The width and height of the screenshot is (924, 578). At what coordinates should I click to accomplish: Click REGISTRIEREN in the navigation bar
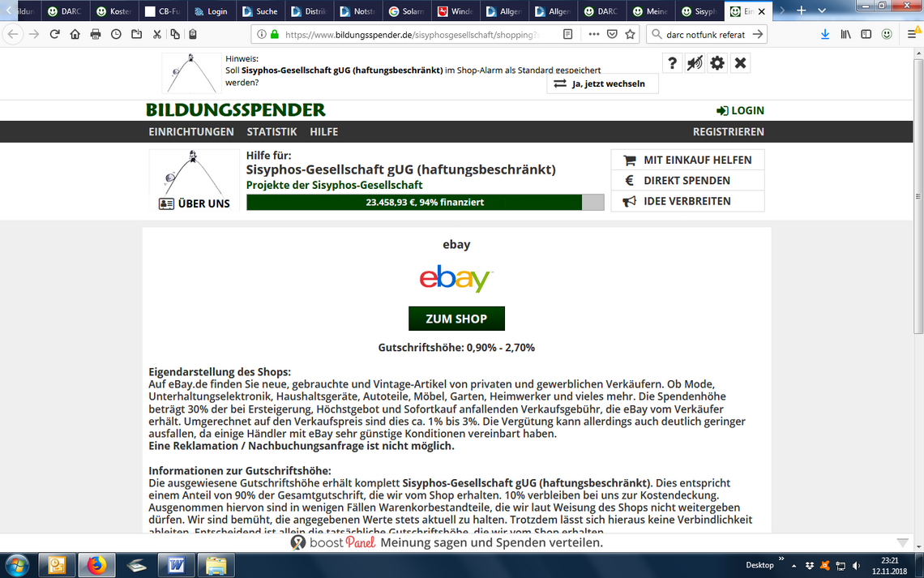coord(729,132)
